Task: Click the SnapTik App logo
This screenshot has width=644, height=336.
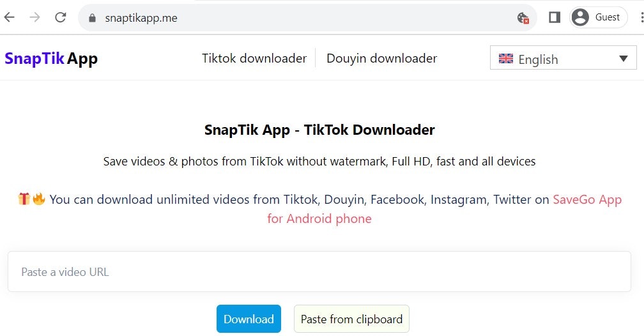Action: [51, 59]
